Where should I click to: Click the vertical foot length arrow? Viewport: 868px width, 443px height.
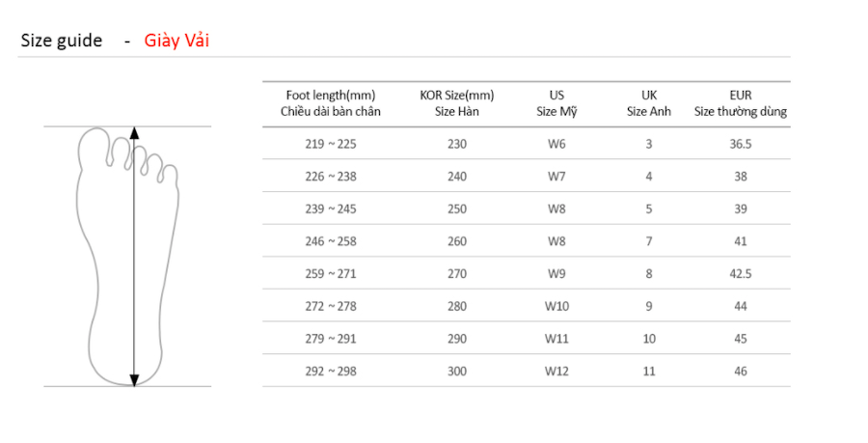click(134, 256)
